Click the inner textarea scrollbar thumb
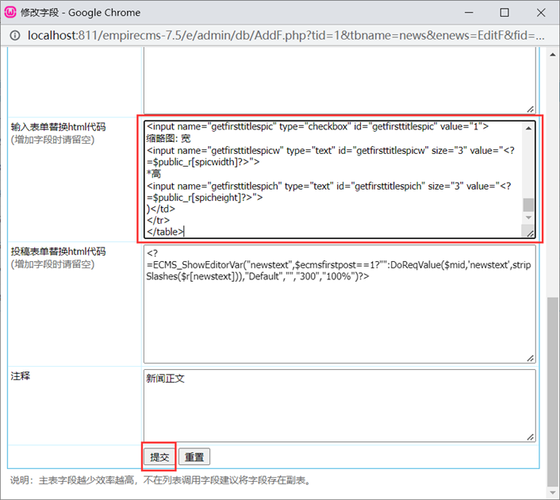 [528, 205]
